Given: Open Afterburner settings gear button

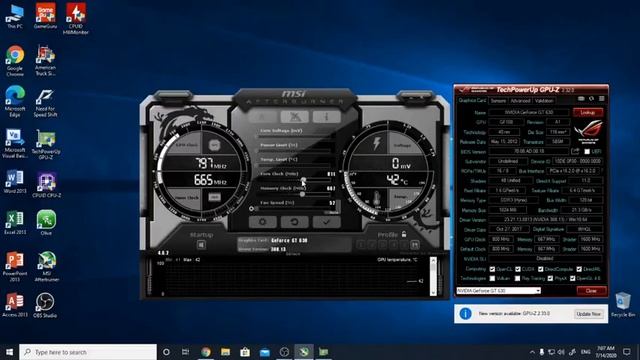Looking at the screenshot, I should (x=262, y=222).
